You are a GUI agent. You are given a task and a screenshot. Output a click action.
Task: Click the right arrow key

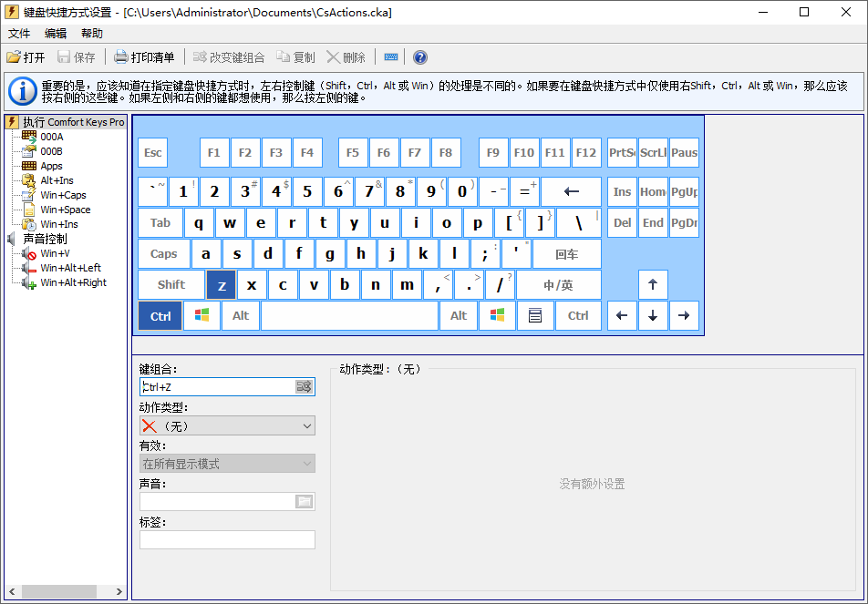click(684, 316)
